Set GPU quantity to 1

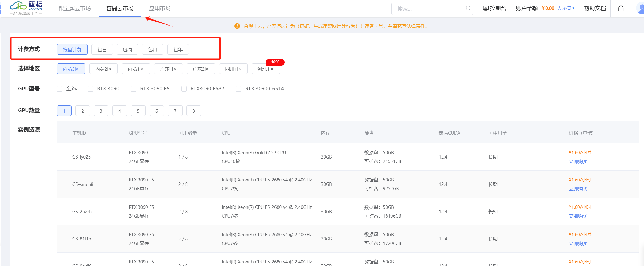[64, 111]
